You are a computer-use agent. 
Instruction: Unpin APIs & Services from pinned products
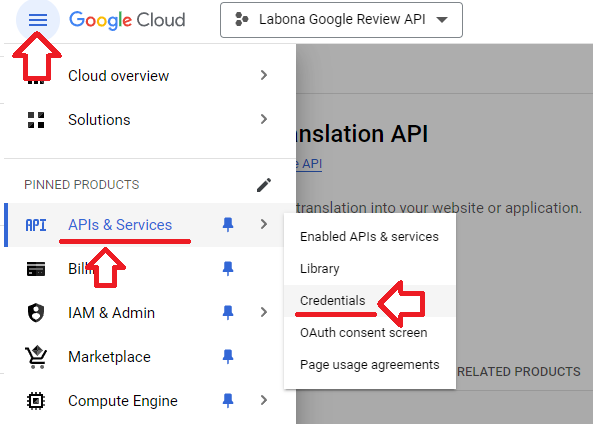click(228, 225)
